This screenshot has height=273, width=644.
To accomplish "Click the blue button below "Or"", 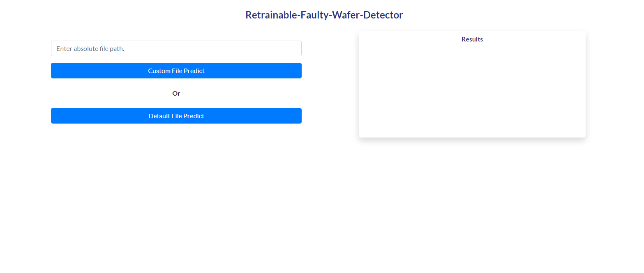I will point(176,116).
